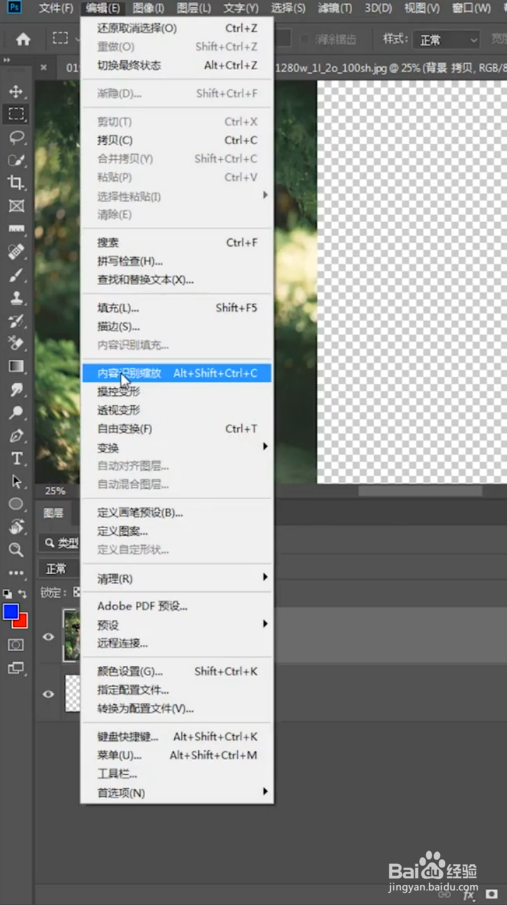
Task: Select the Spot Healing Brush tool
Action: [16, 252]
